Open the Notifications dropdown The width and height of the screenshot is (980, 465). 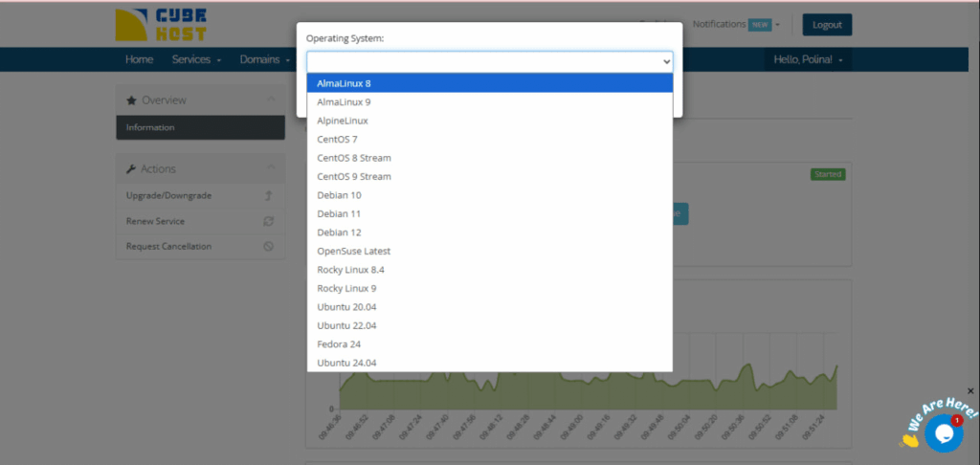coord(736,24)
